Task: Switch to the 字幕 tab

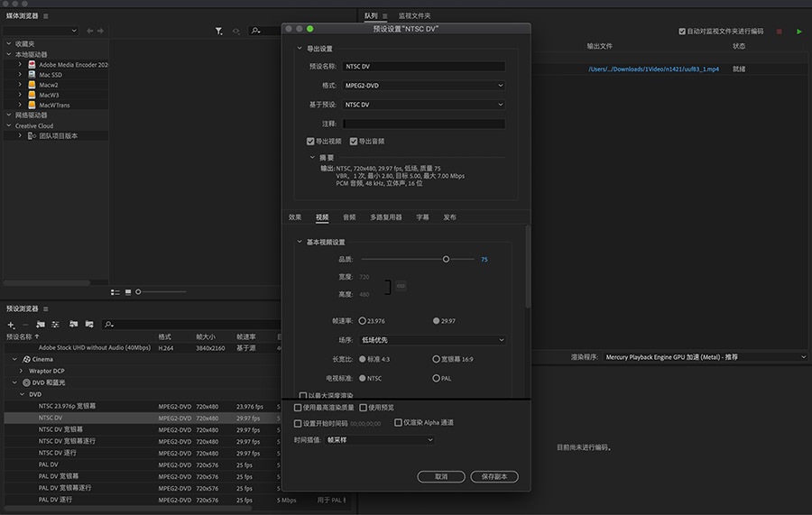Action: pyautogui.click(x=422, y=217)
